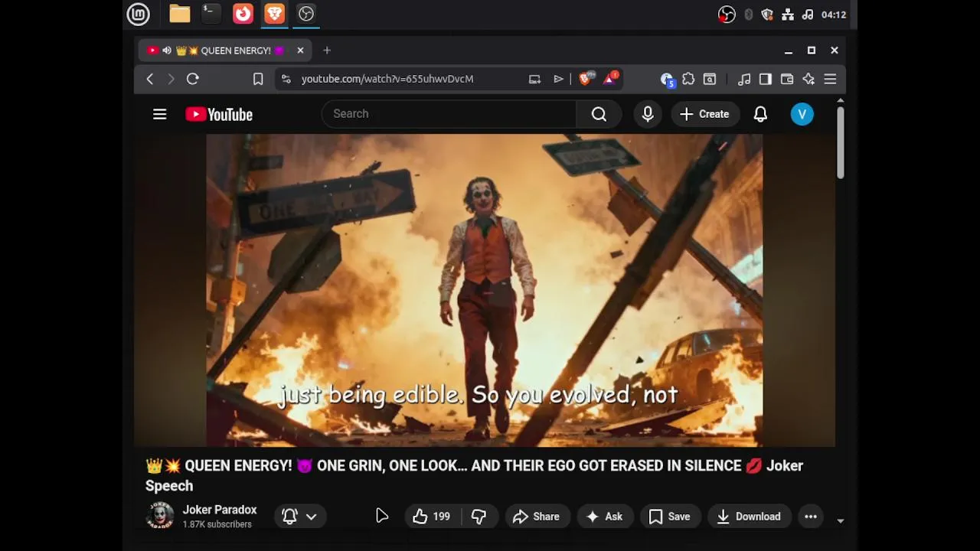This screenshot has height=551, width=980.
Task: Switch to OBS Studio in taskbar
Action: 306,14
